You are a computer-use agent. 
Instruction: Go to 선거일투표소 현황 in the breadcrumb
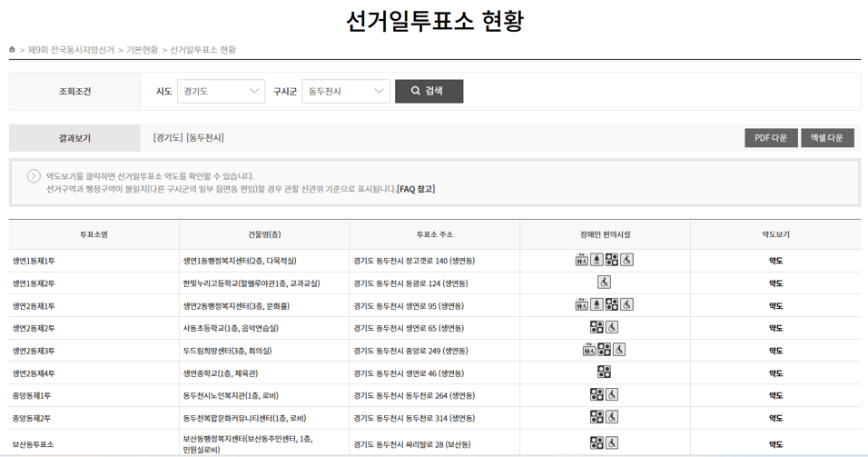pyautogui.click(x=202, y=50)
